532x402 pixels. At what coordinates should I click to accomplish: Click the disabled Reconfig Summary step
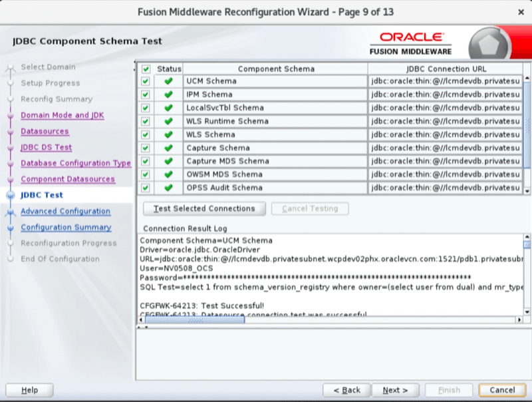click(57, 99)
